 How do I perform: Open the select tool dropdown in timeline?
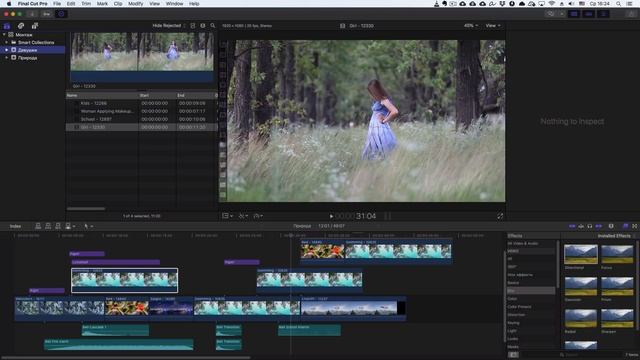(x=88, y=226)
